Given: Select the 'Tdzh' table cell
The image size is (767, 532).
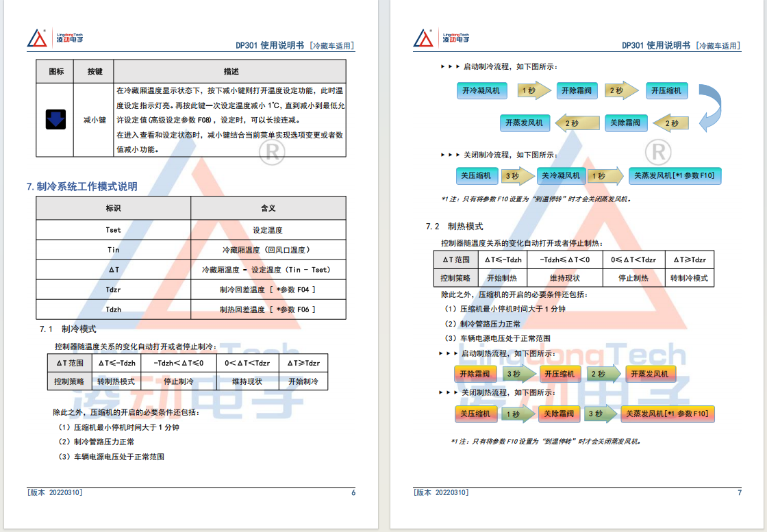Looking at the screenshot, I should pyautogui.click(x=114, y=309).
